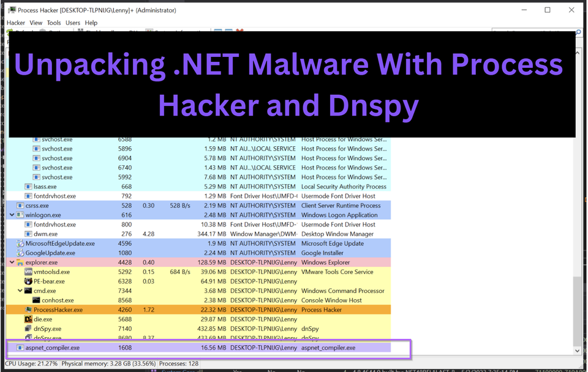The image size is (588, 372).
Task: Click the dnSpy.exe process icon
Action: click(29, 329)
